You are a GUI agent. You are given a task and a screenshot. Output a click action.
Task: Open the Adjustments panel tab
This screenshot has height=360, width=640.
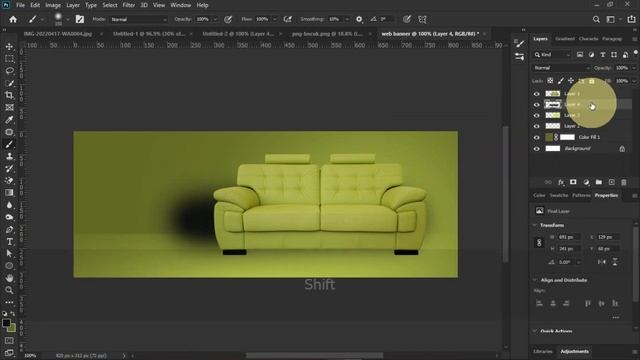[x=574, y=351]
